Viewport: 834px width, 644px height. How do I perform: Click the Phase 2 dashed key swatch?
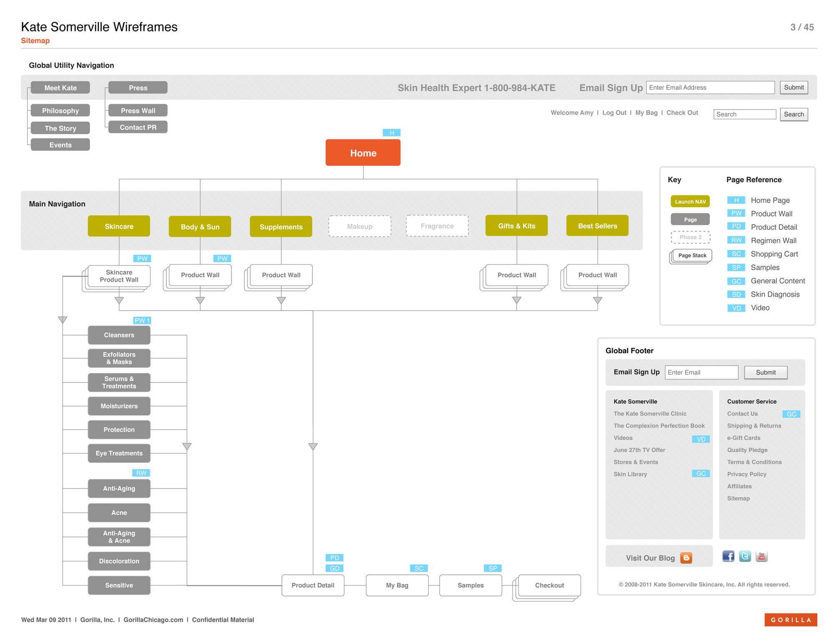pyautogui.click(x=691, y=237)
